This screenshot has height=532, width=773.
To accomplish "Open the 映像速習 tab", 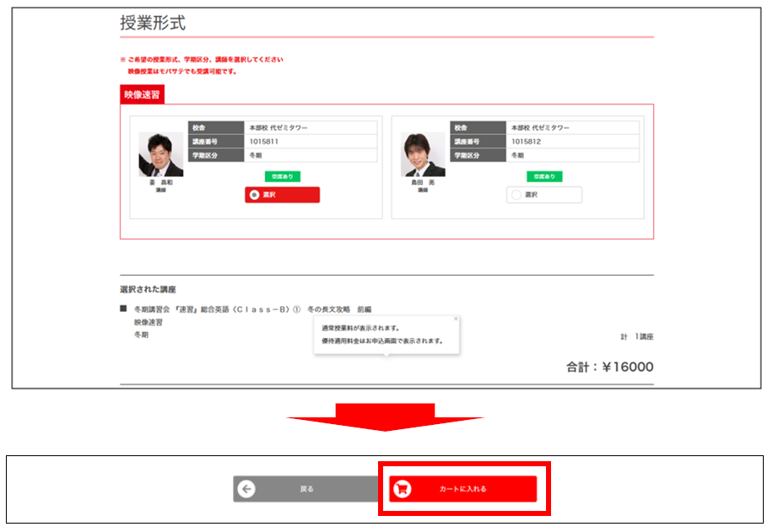I will click(x=142, y=95).
